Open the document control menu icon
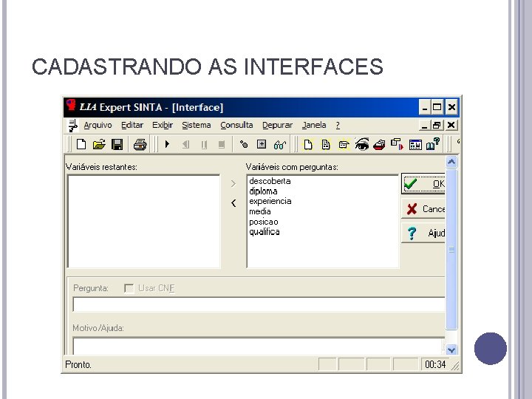Viewport: 532px width, 399px height. click(72, 126)
